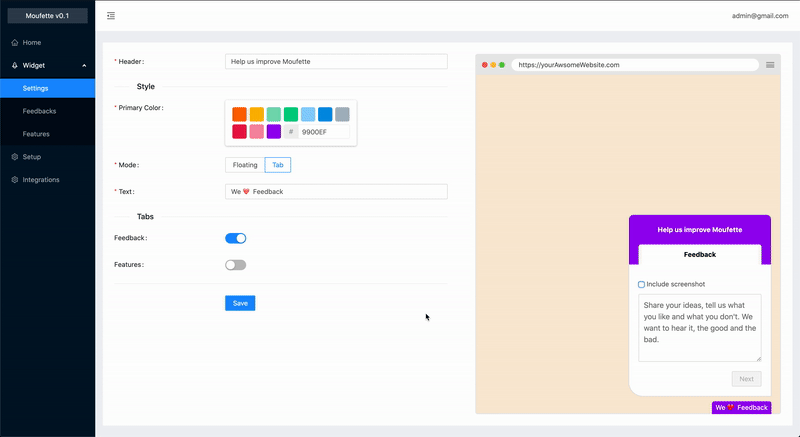The image size is (800, 437).
Task: Click the widget header Help us improve Moufette
Action: tap(699, 229)
